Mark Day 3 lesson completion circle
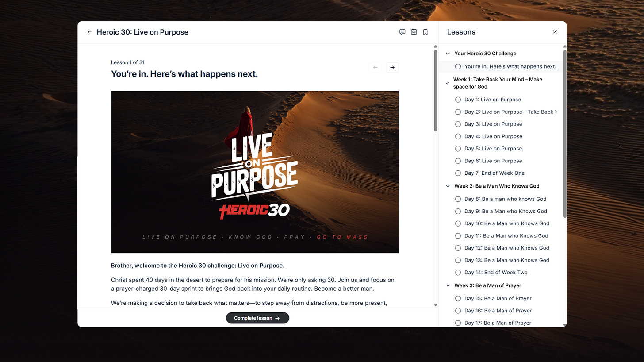Image resolution: width=644 pixels, height=362 pixels. [458, 124]
